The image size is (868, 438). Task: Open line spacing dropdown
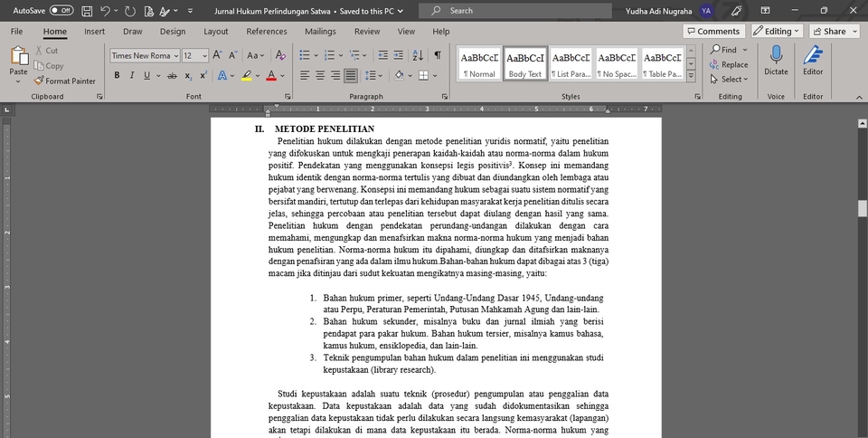372,76
